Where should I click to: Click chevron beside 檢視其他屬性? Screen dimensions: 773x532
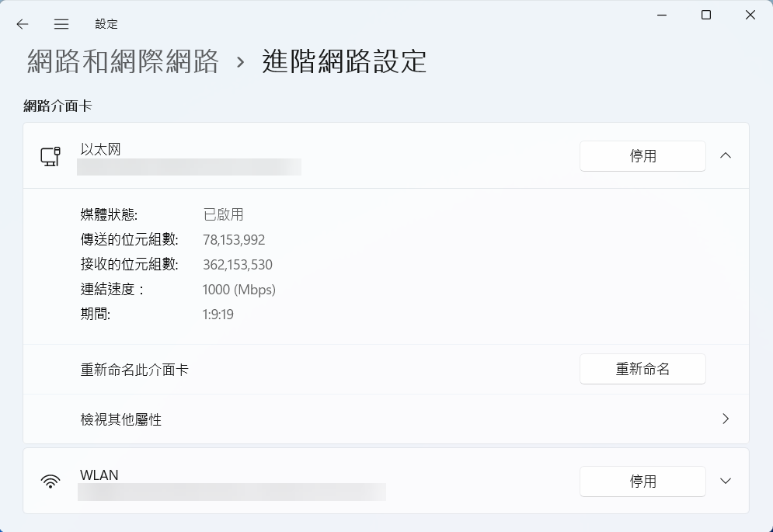pos(725,419)
